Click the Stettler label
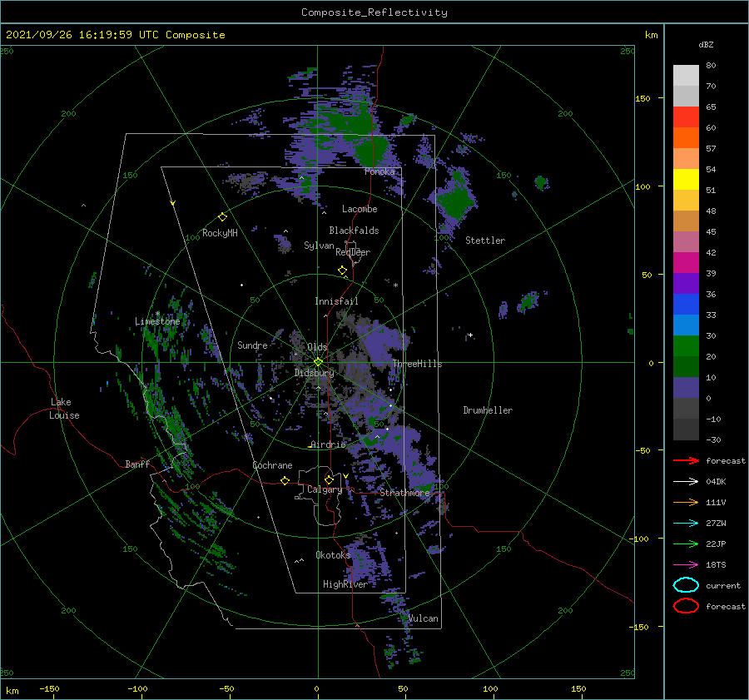The height and width of the screenshot is (700, 749). pyautogui.click(x=485, y=241)
